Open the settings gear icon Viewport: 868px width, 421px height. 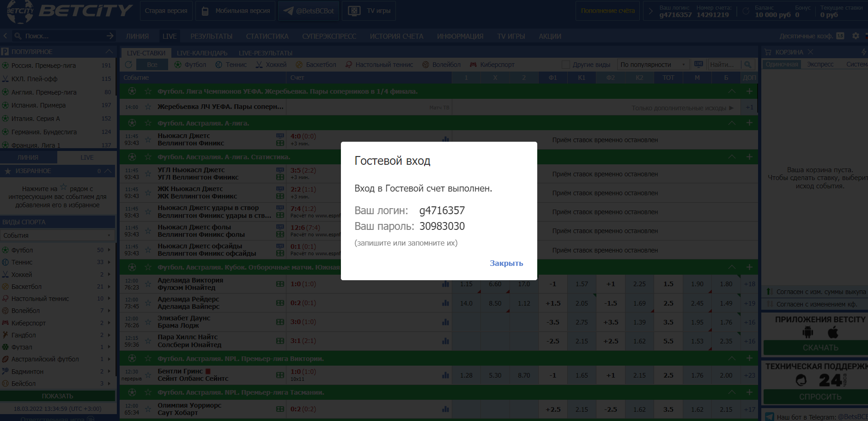pos(856,36)
